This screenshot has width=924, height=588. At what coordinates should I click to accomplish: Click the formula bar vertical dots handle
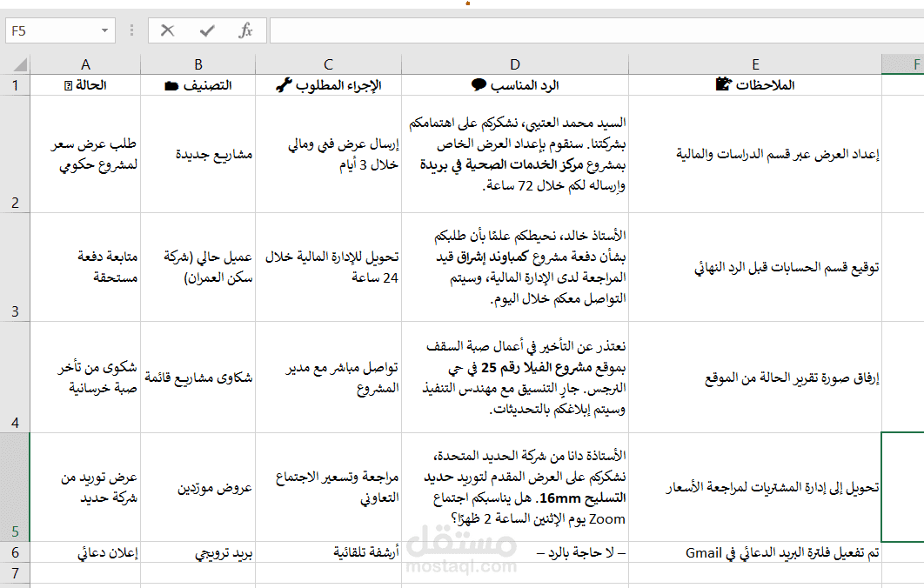click(x=131, y=30)
